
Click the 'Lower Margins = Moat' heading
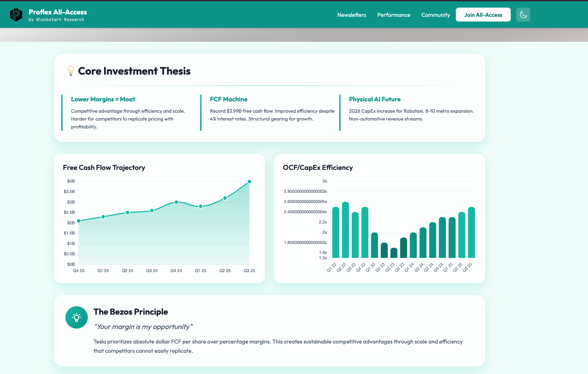click(x=103, y=99)
